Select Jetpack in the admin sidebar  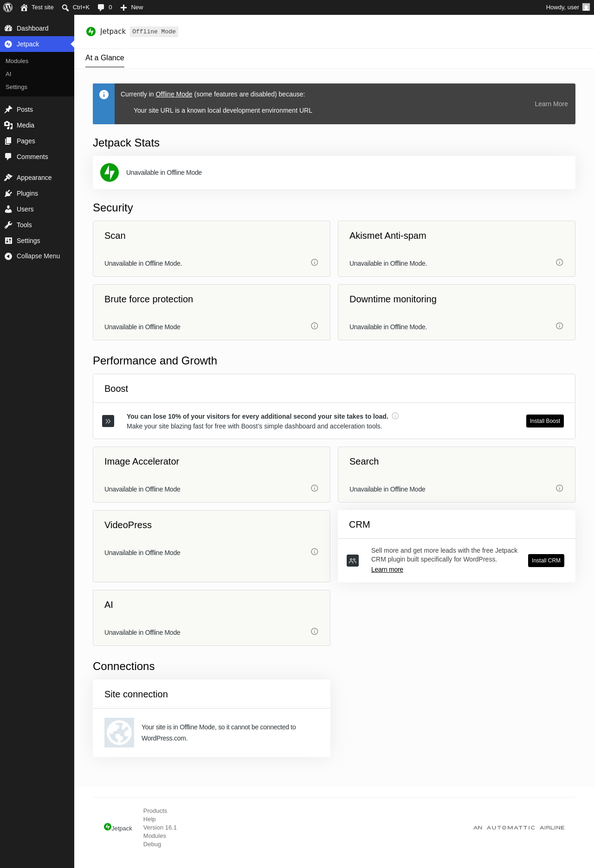tap(37, 44)
